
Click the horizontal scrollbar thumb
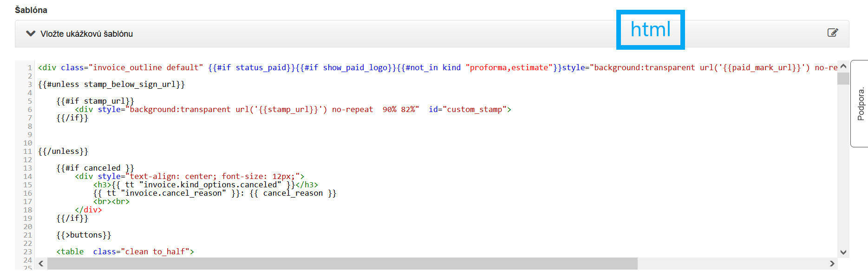tap(342, 264)
